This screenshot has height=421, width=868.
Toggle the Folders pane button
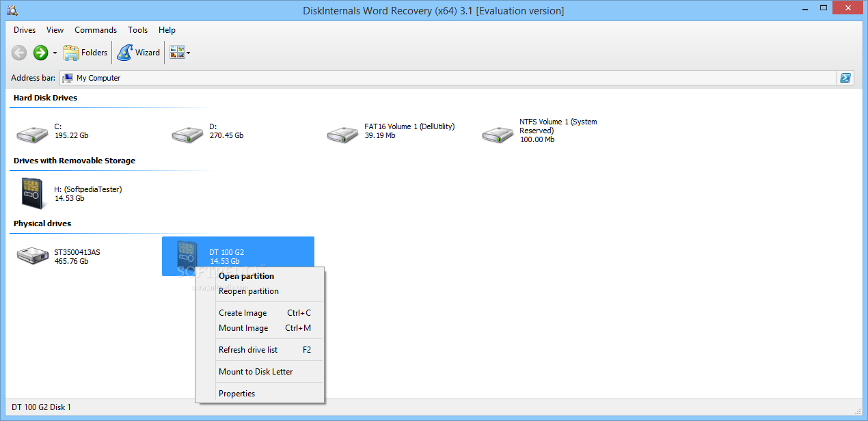(x=85, y=53)
